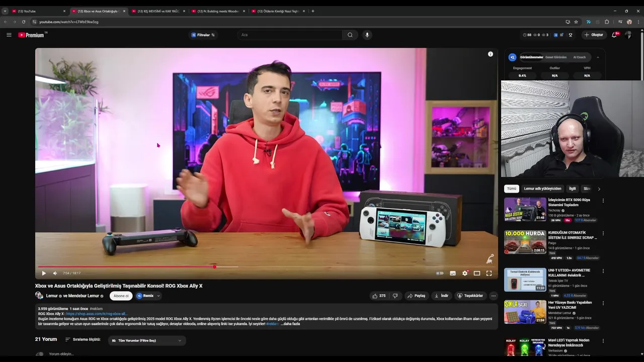This screenshot has height=362, width=644.
Task: Open the 10.000 HURDA video thumbnail
Action: pyautogui.click(x=525, y=242)
